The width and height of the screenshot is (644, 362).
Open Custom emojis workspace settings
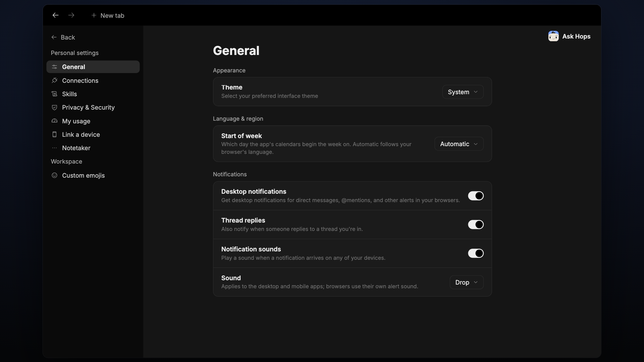click(x=93, y=175)
